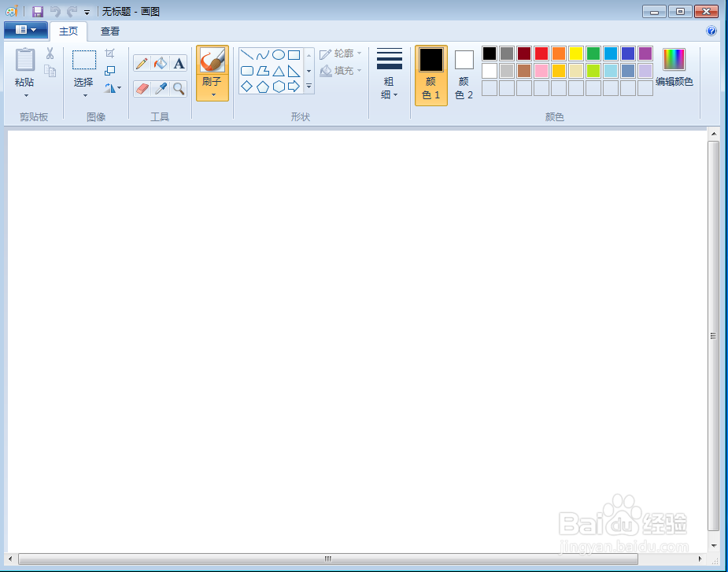Click the Crop icon
Viewport: 728px width, 572px height.
(x=109, y=54)
